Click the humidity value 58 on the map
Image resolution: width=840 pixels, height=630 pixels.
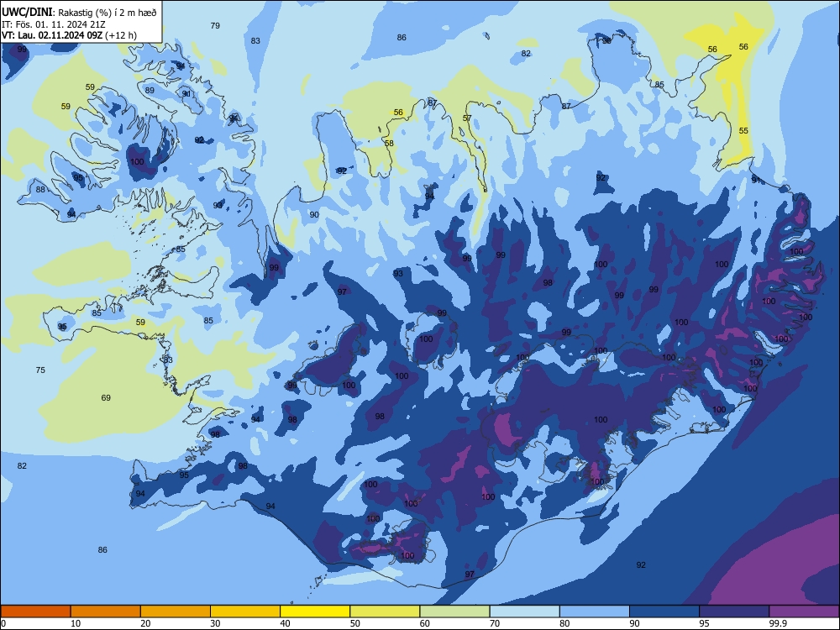389,144
